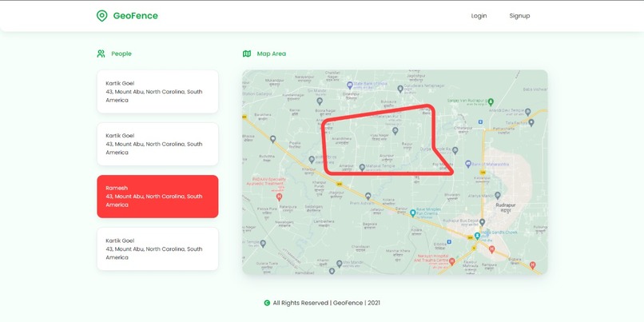Select the Shiv Mandir map pin
The width and height of the screenshot is (644, 322).
click(340, 263)
